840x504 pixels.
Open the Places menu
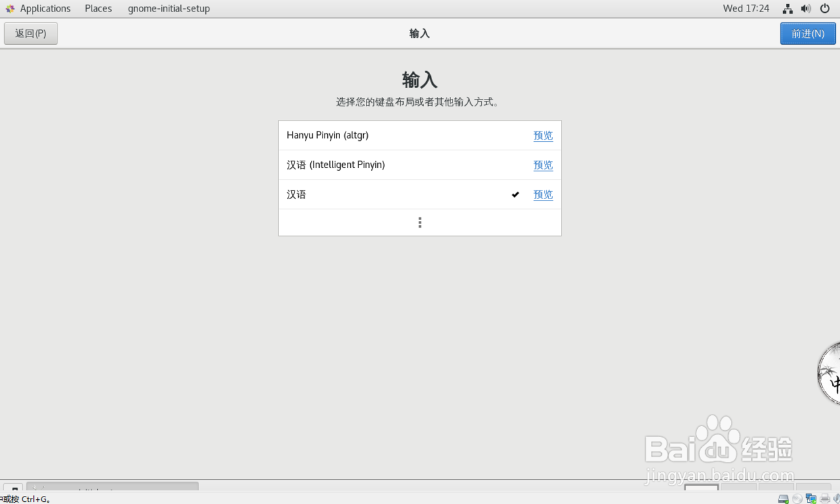point(98,8)
